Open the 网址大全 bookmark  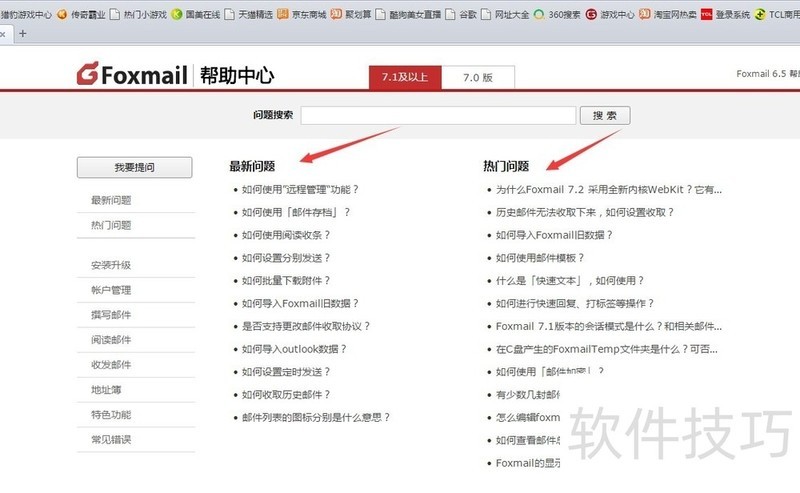coord(506,14)
